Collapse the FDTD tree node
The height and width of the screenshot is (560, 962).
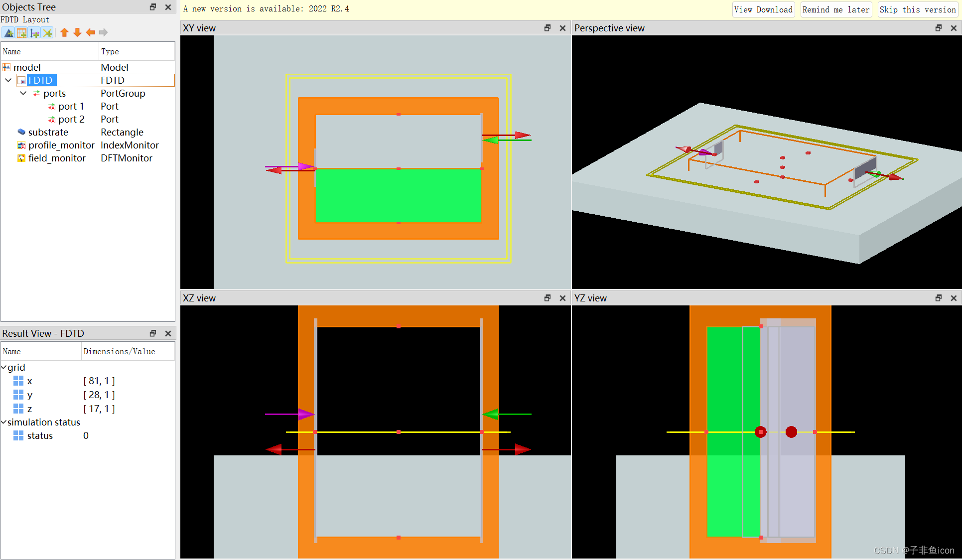8,80
